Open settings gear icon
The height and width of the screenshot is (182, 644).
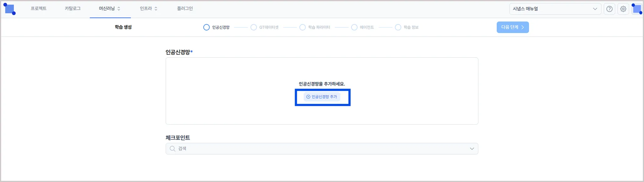623,9
